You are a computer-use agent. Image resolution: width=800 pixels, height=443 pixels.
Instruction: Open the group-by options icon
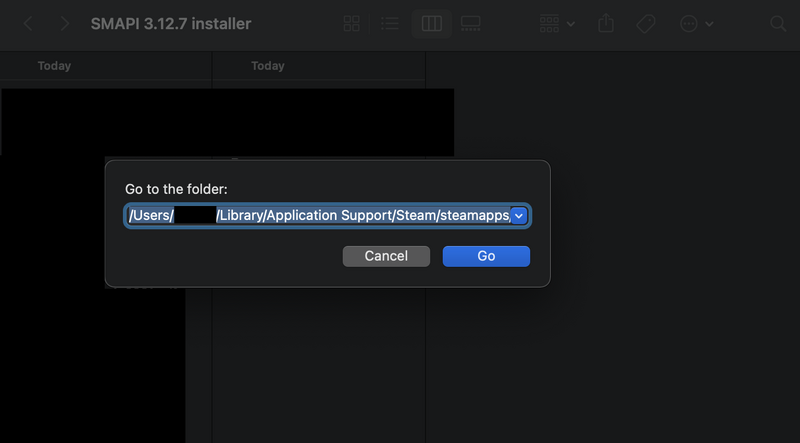coord(557,23)
